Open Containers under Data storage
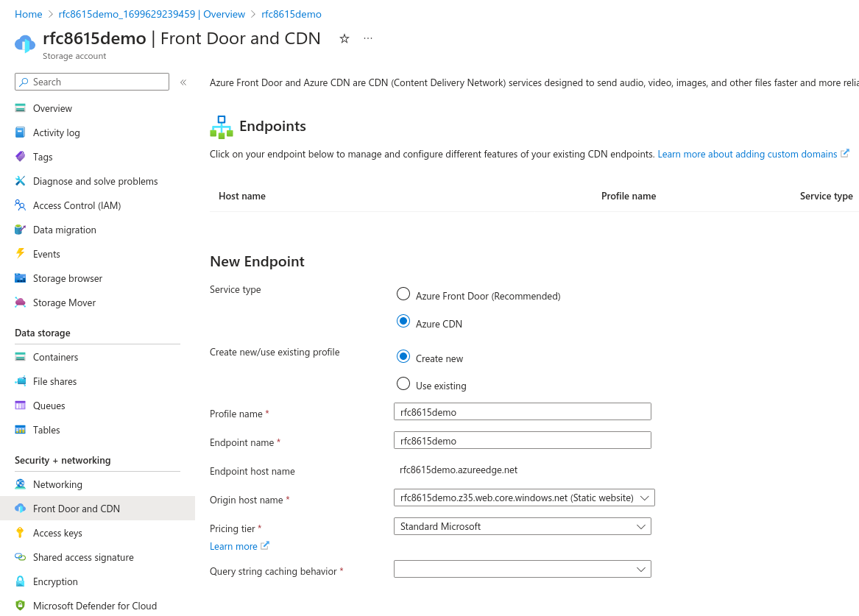 [x=55, y=357]
